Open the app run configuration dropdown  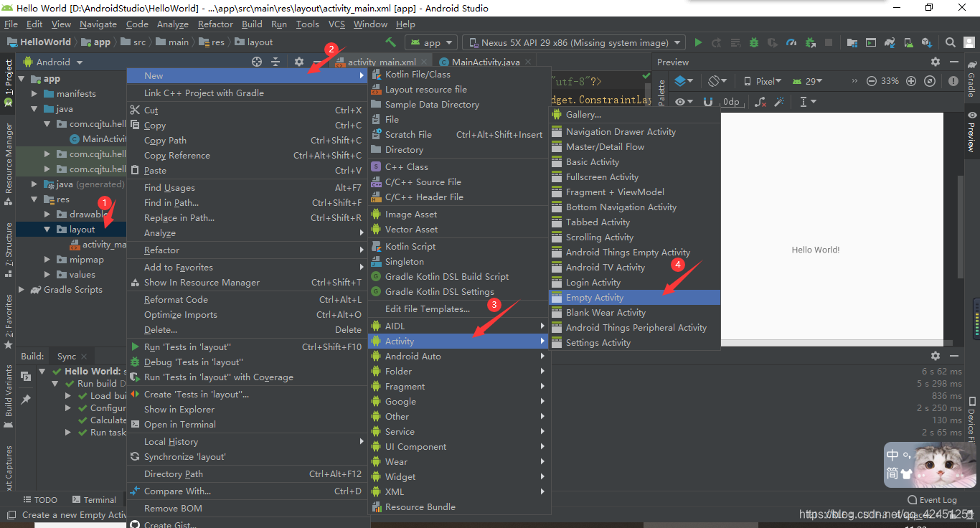433,42
